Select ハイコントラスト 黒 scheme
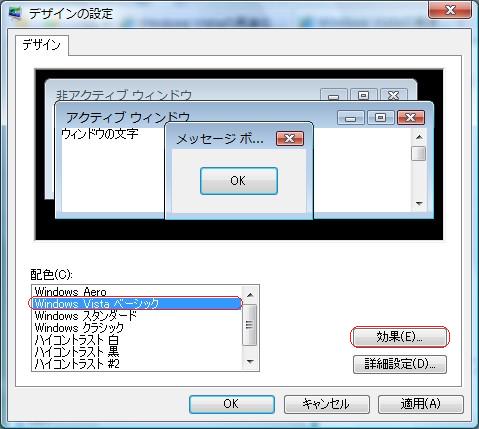Image resolution: width=479 pixels, height=429 pixels. [x=137, y=352]
